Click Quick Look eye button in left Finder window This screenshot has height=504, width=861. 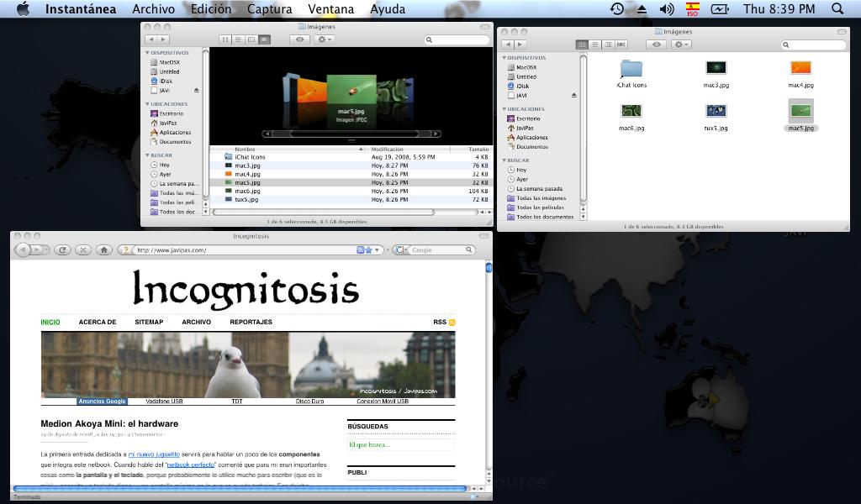pos(299,39)
